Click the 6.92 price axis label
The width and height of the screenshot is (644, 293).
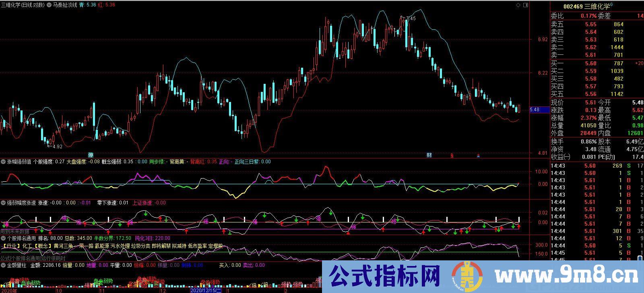pyautogui.click(x=543, y=39)
